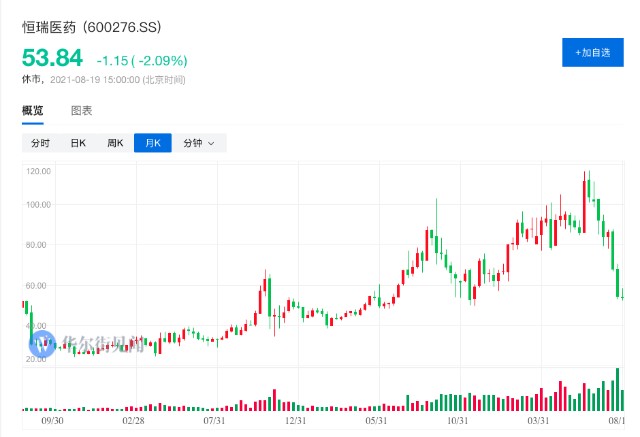The image size is (640, 437).
Task: Expand the 分钟 minutes dropdown
Action: click(199, 143)
